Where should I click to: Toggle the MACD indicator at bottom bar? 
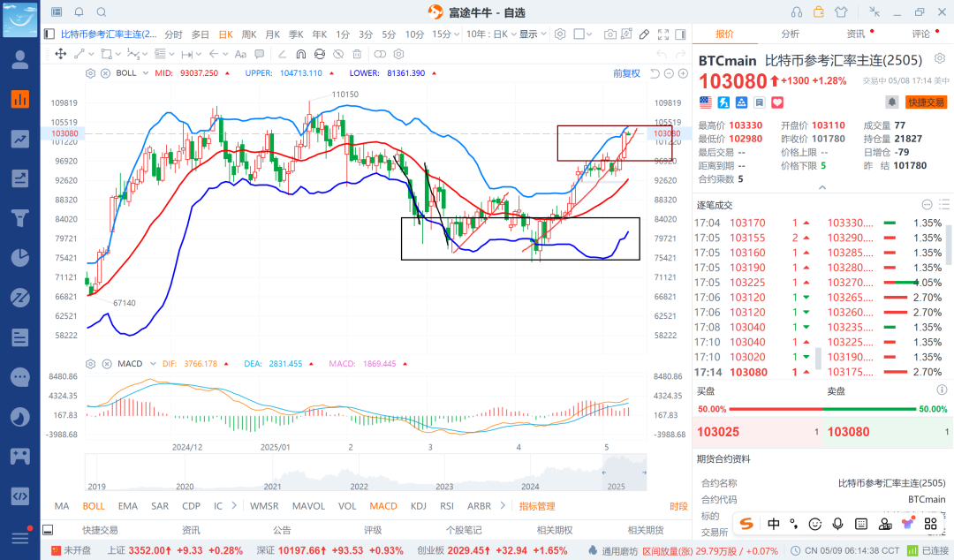(383, 506)
